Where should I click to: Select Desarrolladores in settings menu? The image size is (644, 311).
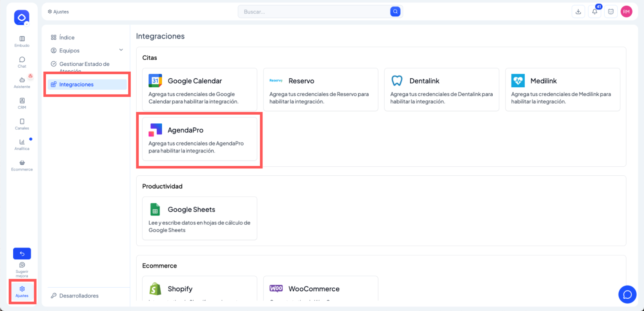79,296
